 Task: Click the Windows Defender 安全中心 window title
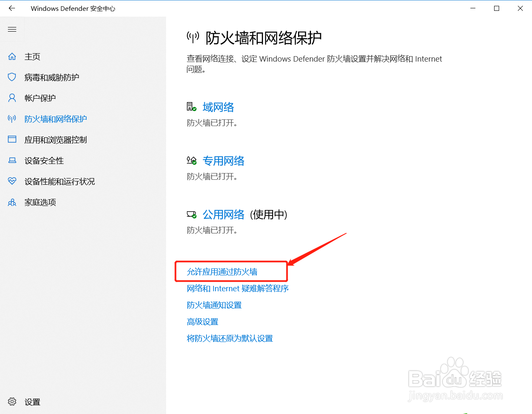[x=73, y=8]
